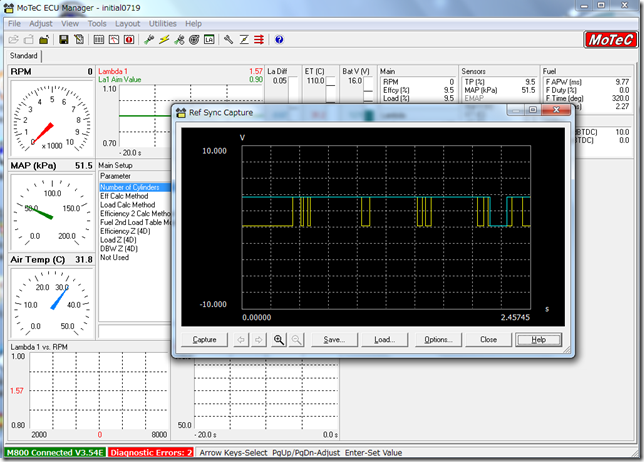Click MoTeC ECU Manager title bar icon
This screenshot has height=462, width=644.
[9, 8]
